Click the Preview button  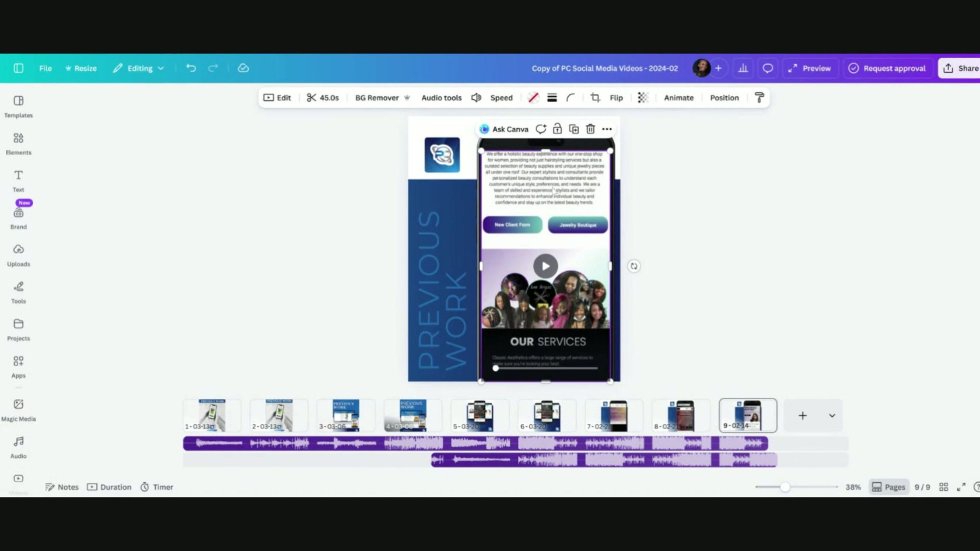(810, 68)
